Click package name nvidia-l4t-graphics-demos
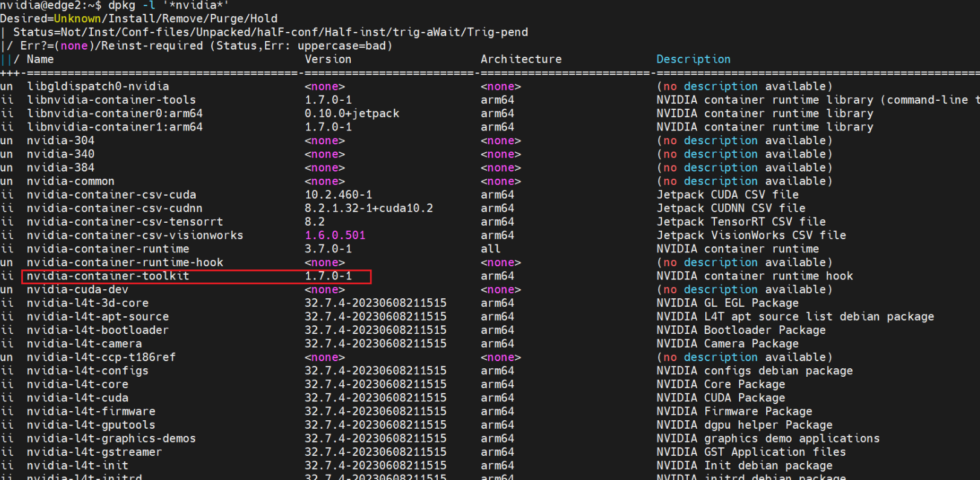Viewport: 980px width, 480px height. click(111, 438)
